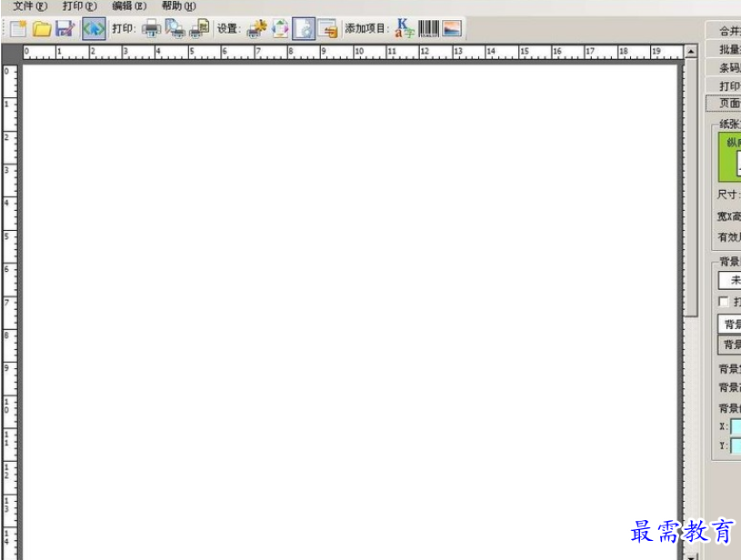Click the paper orientation settings icon
This screenshot has height=560, width=741.
(x=280, y=29)
